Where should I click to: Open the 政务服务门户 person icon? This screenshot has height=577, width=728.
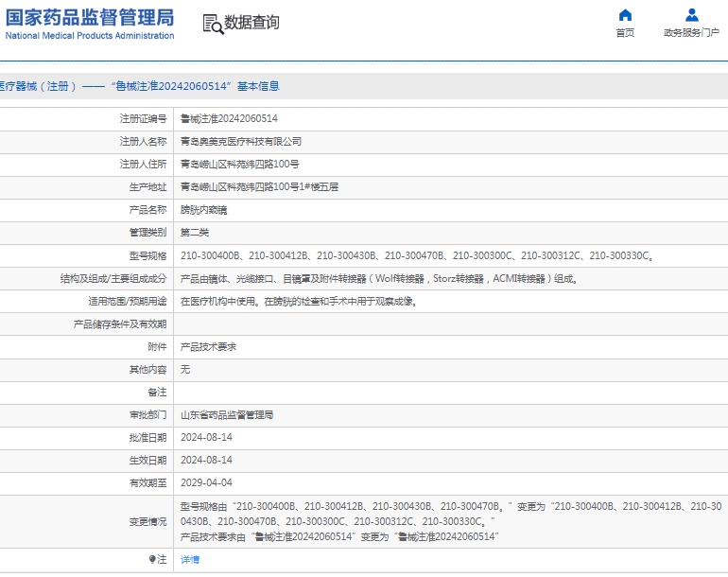coord(692,15)
